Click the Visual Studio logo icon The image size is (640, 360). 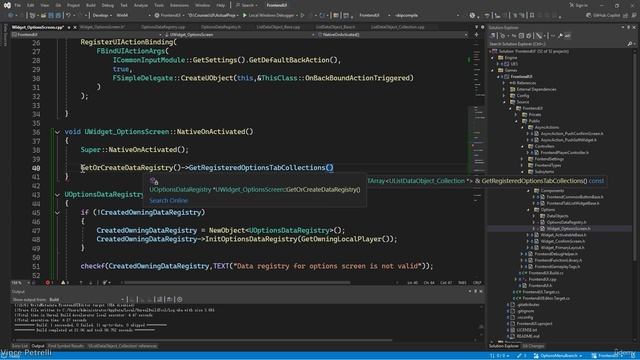pos(7,5)
